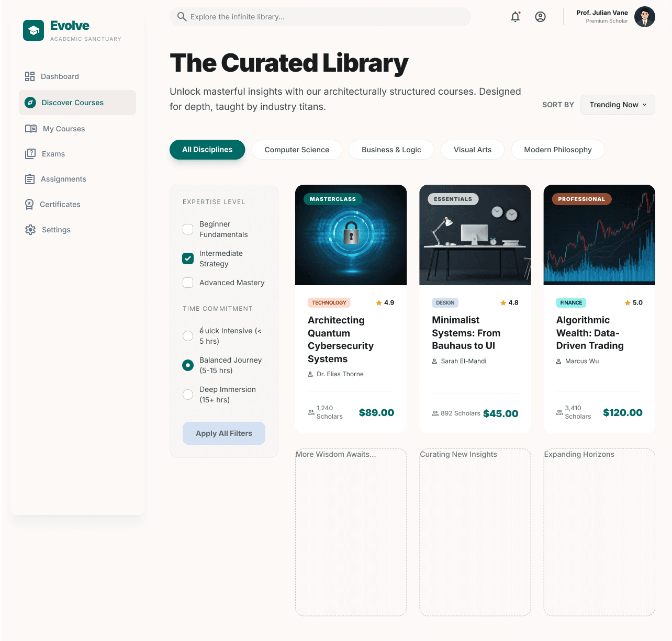Switch to the Computer Science discipline tab
Image resolution: width=672 pixels, height=641 pixels.
pyautogui.click(x=297, y=150)
